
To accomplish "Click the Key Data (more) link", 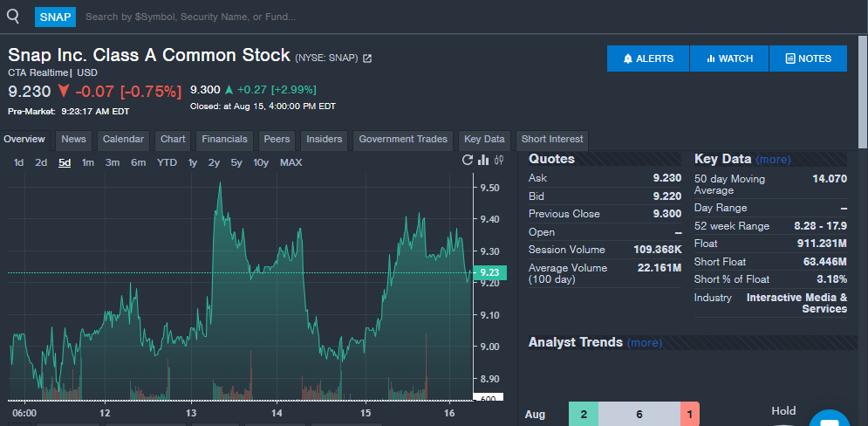I will [x=773, y=160].
